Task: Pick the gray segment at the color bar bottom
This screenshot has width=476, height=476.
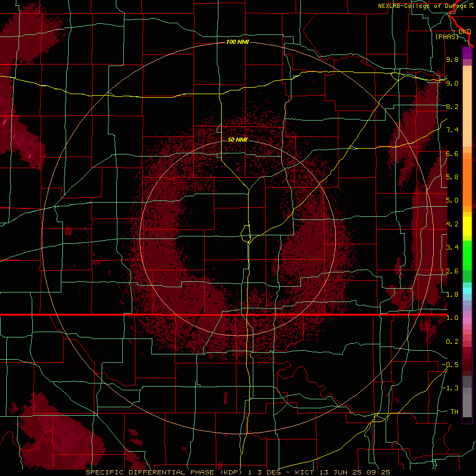Action: click(x=467, y=405)
